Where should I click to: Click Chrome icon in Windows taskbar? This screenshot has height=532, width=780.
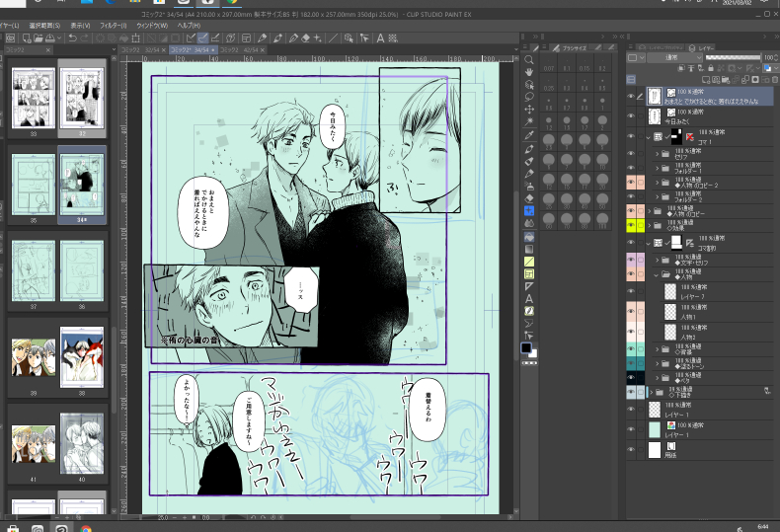pos(86,529)
